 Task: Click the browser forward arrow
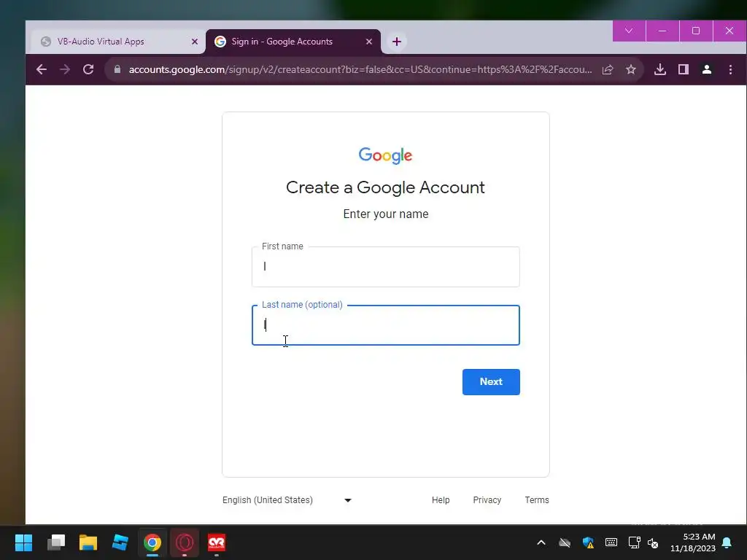tap(65, 69)
